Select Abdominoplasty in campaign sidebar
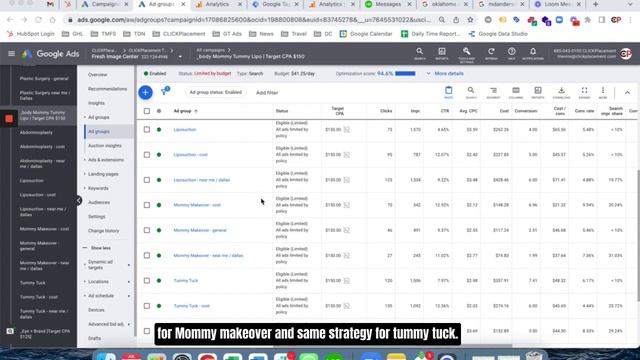The width and height of the screenshot is (640, 360). tap(36, 133)
